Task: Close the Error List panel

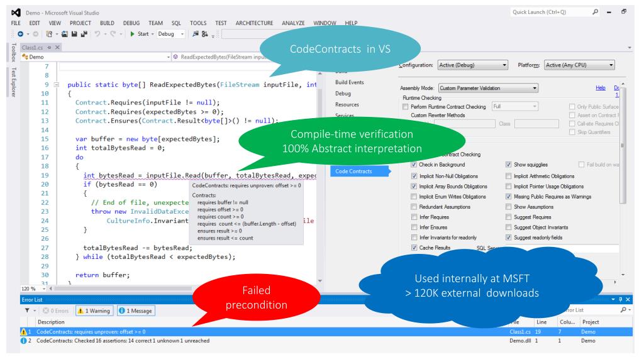Action: point(628,300)
